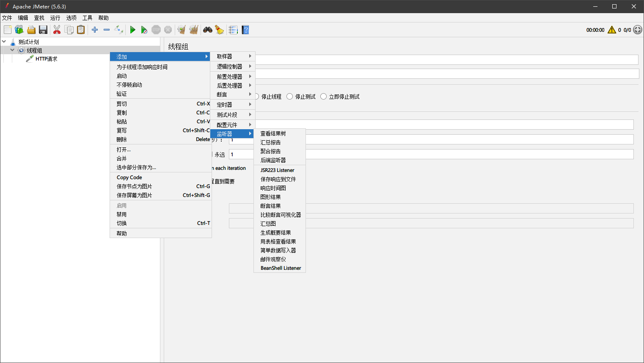Viewport: 644px width, 363px height.
Task: Click the Expand all plus icon
Action: coord(95,30)
